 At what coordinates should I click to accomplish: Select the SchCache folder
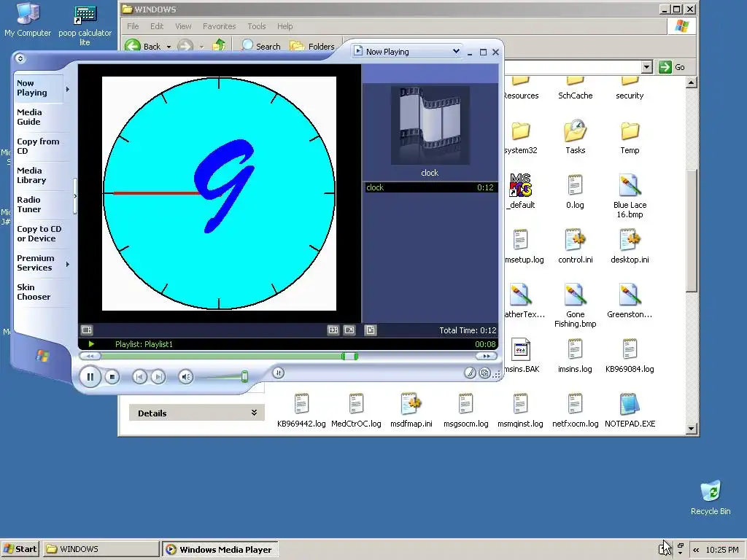(x=575, y=89)
